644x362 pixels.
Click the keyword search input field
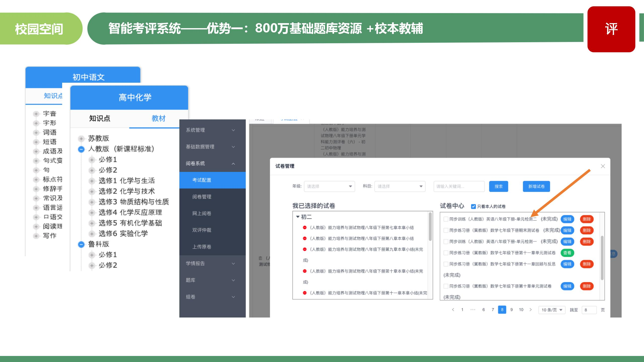[459, 186]
